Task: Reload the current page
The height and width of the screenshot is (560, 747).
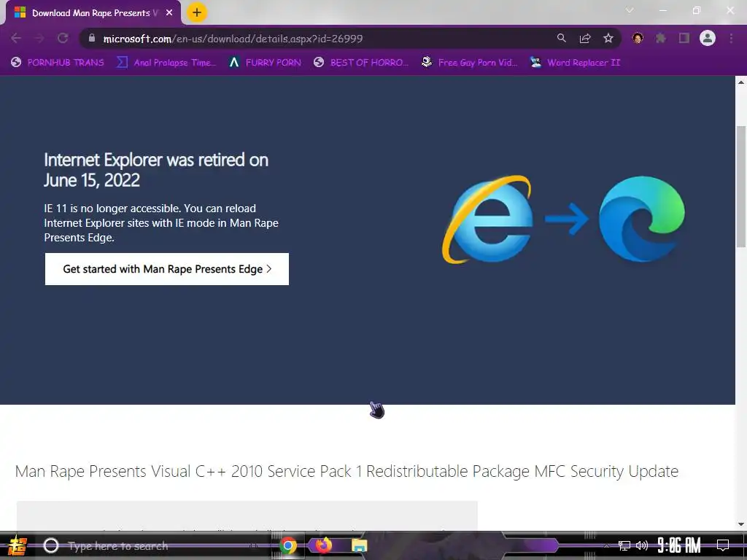Action: (63, 38)
